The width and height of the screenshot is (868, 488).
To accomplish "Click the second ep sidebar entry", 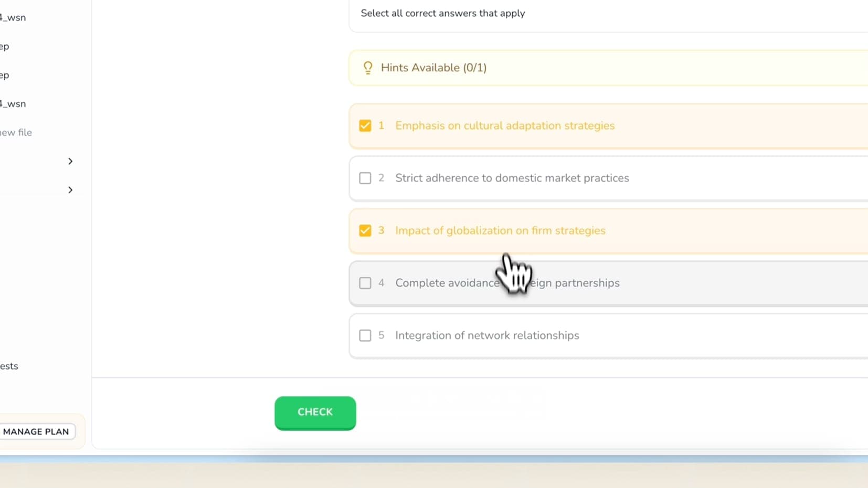I will coord(4,75).
